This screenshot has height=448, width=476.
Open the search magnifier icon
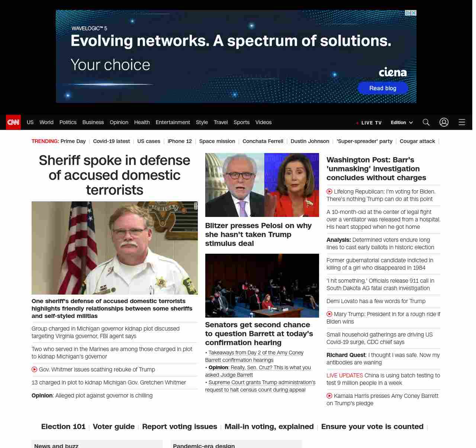point(426,122)
